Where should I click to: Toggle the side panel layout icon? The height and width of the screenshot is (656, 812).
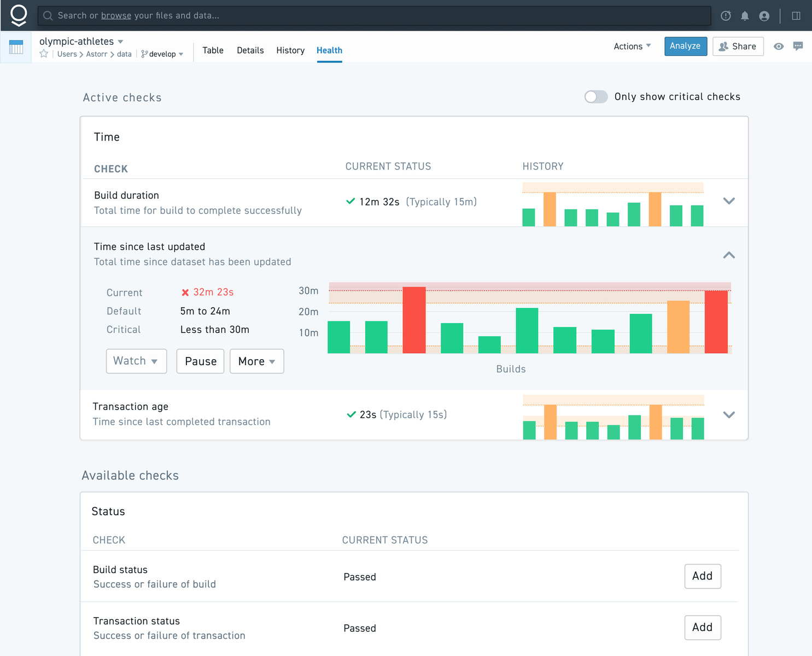[796, 16]
